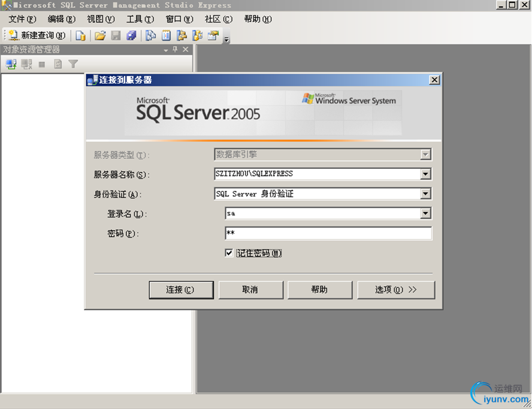This screenshot has width=532, height=409.
Task: Open the Summary page toolbar icon
Action: coord(167,35)
